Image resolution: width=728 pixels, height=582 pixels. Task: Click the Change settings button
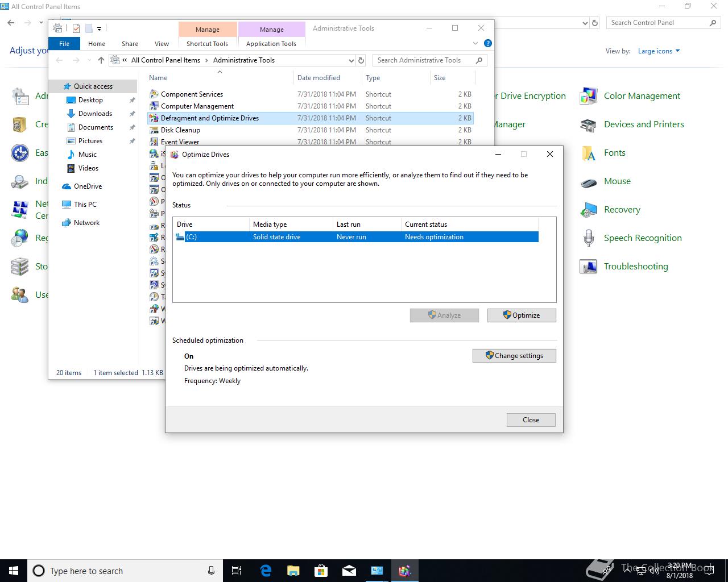coord(514,356)
